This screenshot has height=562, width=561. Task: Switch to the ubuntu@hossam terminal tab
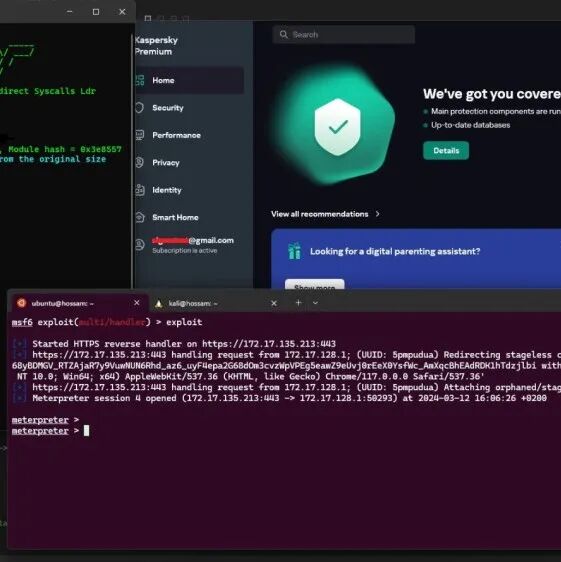pos(79,303)
